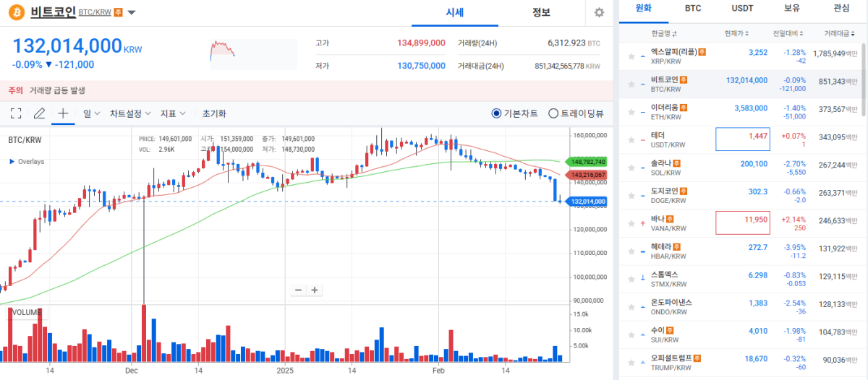Zoom in chart with plus button

tap(315, 290)
